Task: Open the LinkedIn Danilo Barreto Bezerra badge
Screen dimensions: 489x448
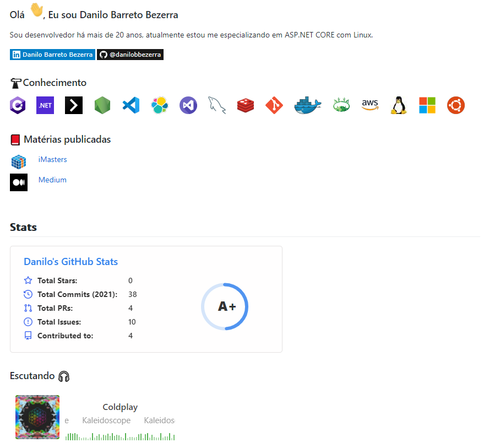Action: (x=52, y=55)
